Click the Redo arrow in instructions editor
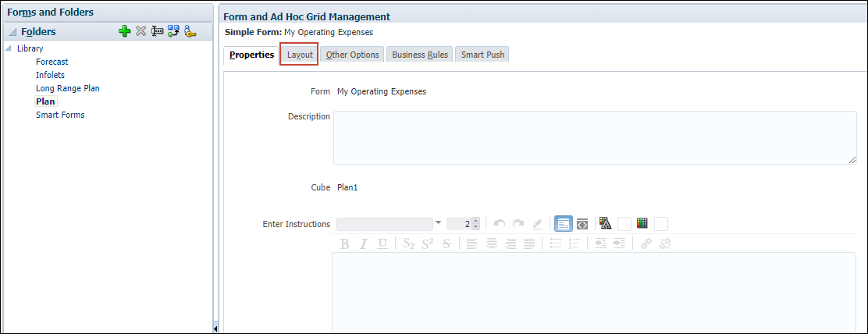Image resolution: width=868 pixels, height=334 pixels. pyautogui.click(x=518, y=224)
